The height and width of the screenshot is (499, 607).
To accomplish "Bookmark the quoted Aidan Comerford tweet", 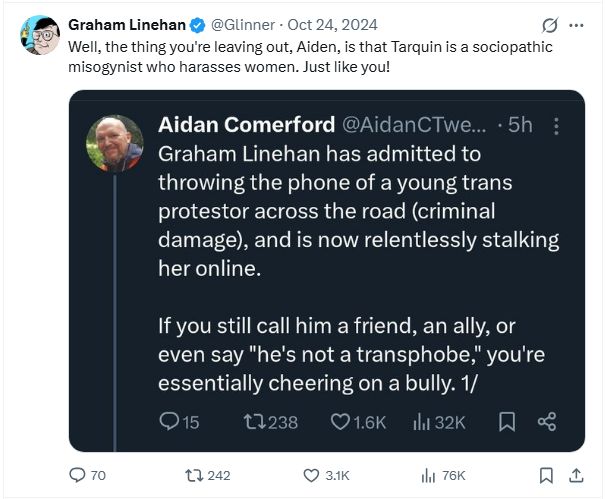I will click(x=507, y=422).
